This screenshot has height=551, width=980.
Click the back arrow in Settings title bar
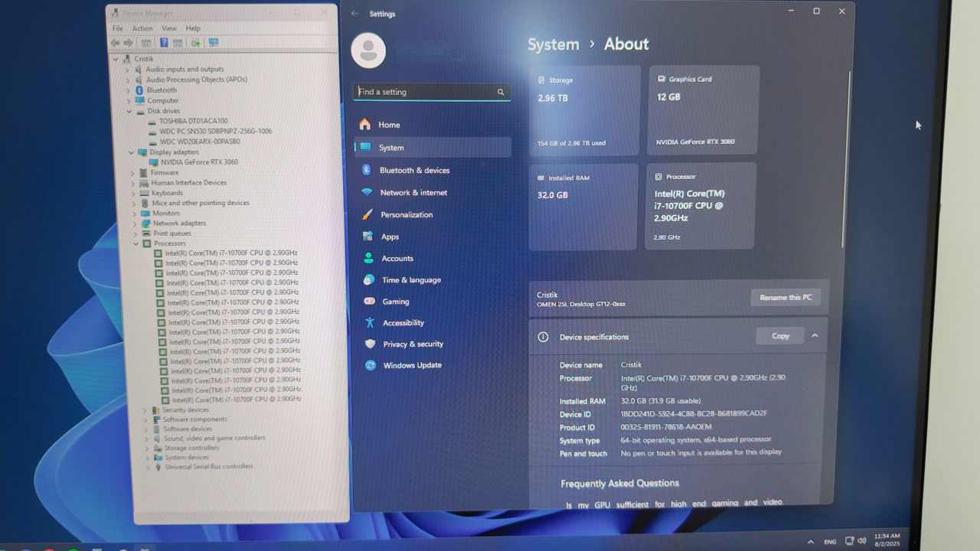click(354, 14)
